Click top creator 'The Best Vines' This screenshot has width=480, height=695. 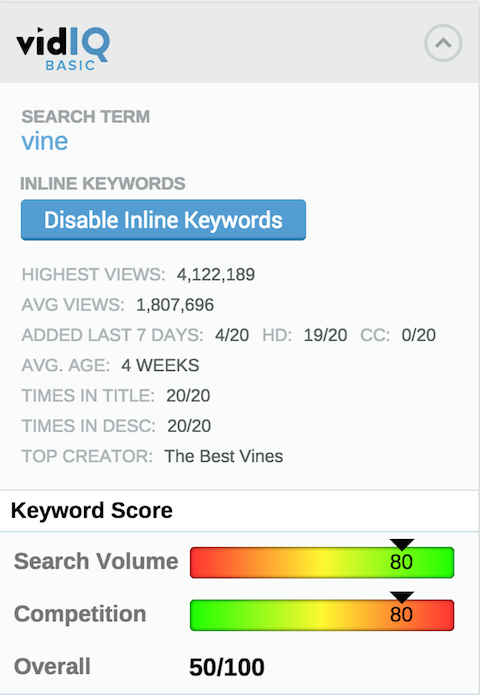point(224,456)
